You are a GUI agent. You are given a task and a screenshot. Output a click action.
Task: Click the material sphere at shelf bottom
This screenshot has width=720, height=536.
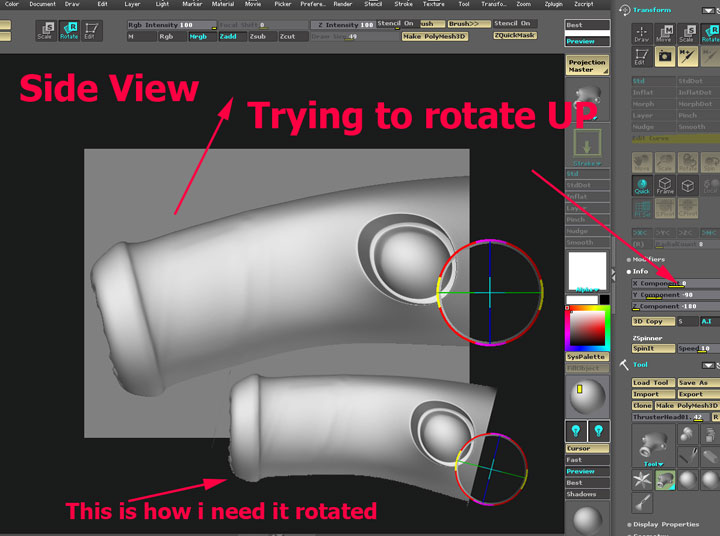pos(587,518)
